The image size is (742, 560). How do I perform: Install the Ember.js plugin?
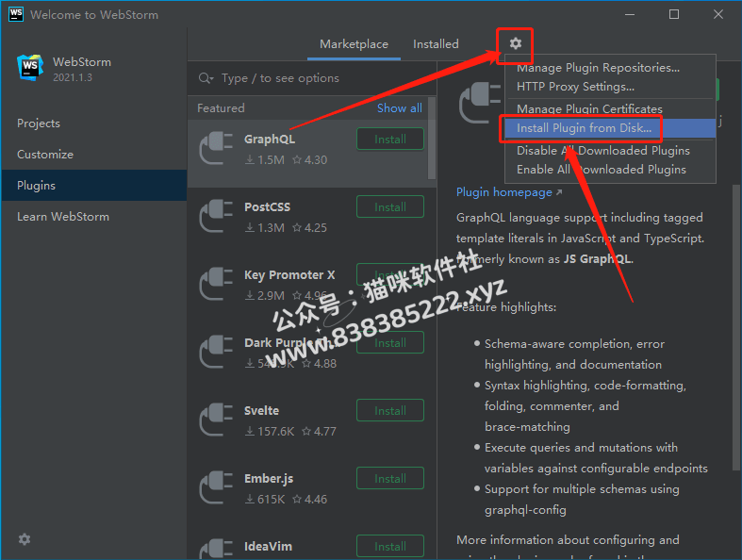390,479
